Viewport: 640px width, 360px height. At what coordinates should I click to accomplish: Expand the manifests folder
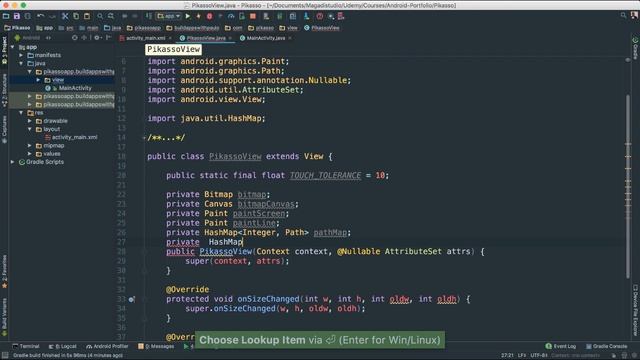coord(21,55)
